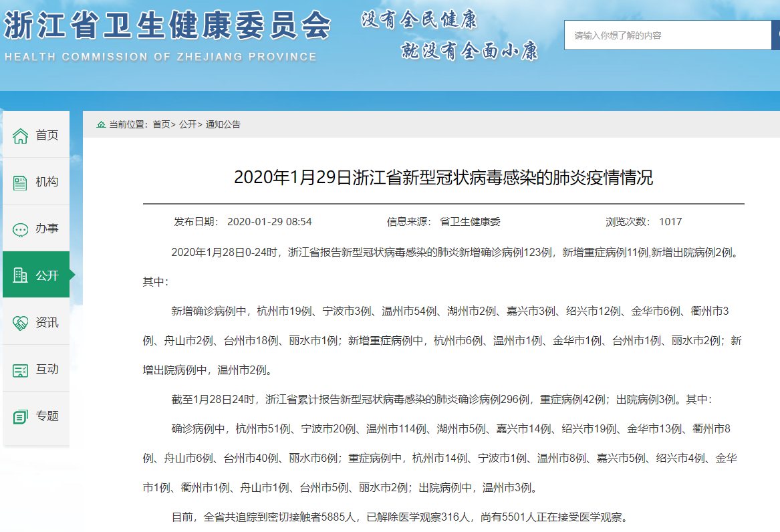
Task: Open the 公开 breadcrumb link
Action: click(187, 124)
